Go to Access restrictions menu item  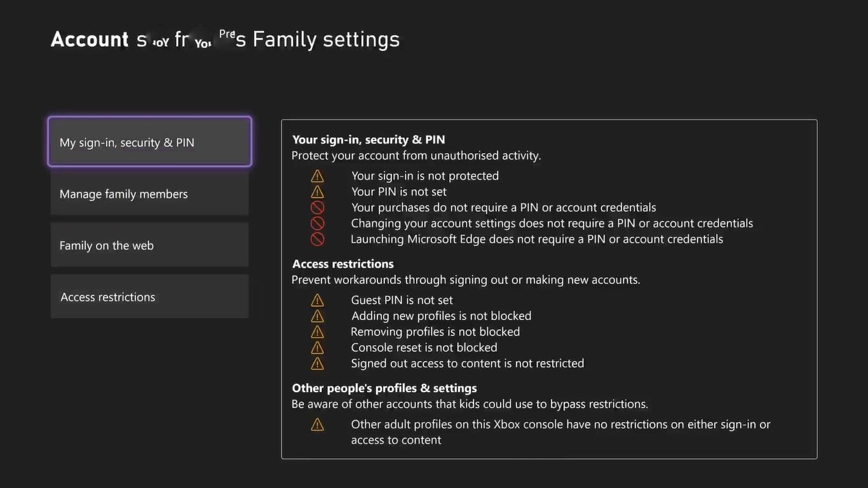coord(149,297)
